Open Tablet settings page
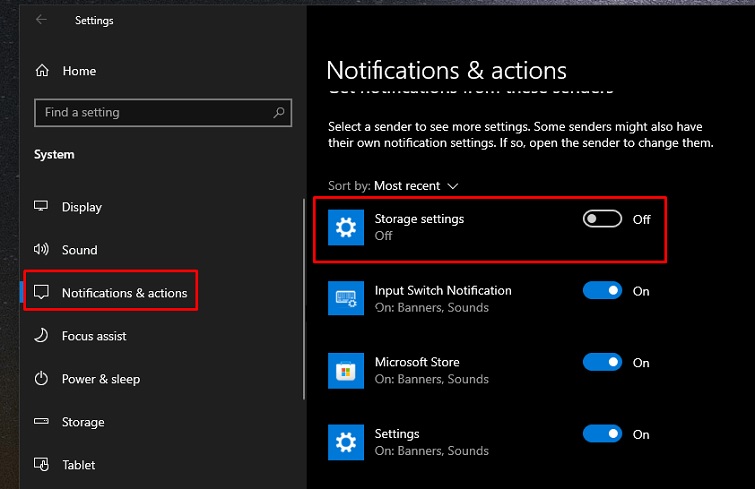This screenshot has height=489, width=755. point(79,465)
